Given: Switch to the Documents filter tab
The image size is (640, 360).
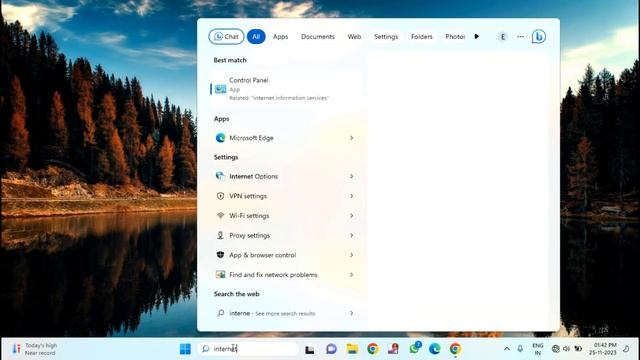Looking at the screenshot, I should pos(318,37).
